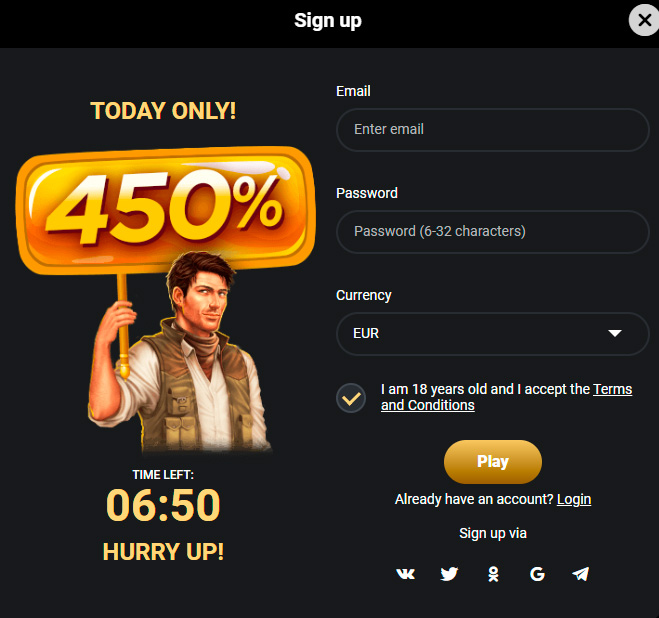Click the gold Play button
This screenshot has width=659, height=618.
pyautogui.click(x=493, y=462)
